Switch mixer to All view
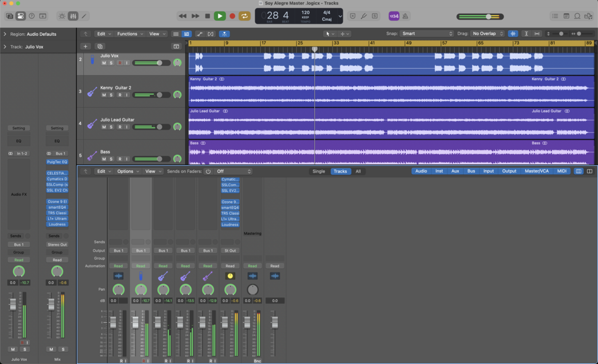The height and width of the screenshot is (364, 598). pyautogui.click(x=358, y=171)
